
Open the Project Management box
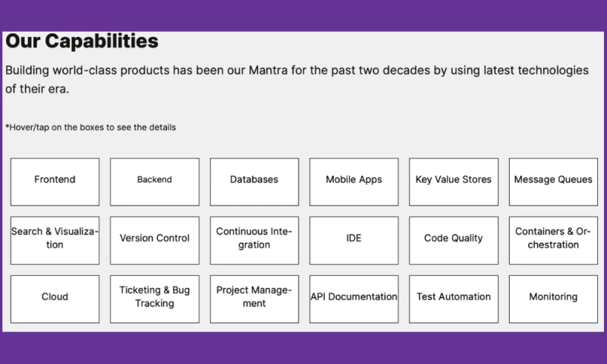[254, 297]
